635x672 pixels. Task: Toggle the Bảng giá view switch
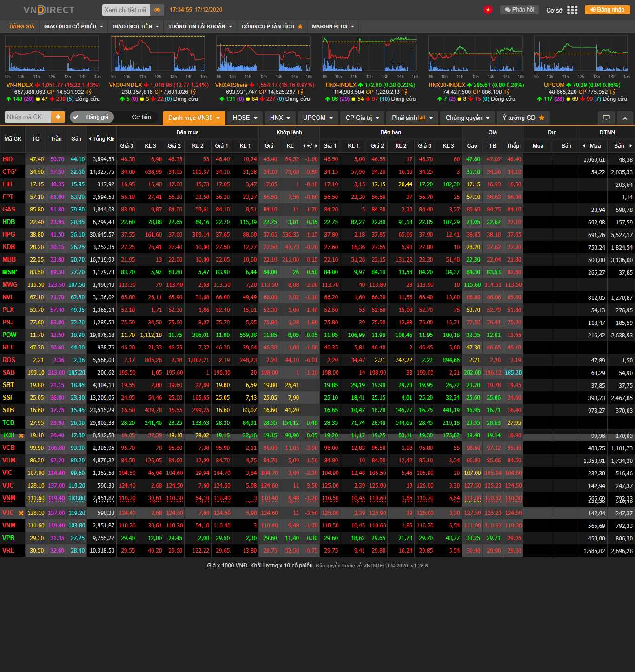tap(92, 117)
